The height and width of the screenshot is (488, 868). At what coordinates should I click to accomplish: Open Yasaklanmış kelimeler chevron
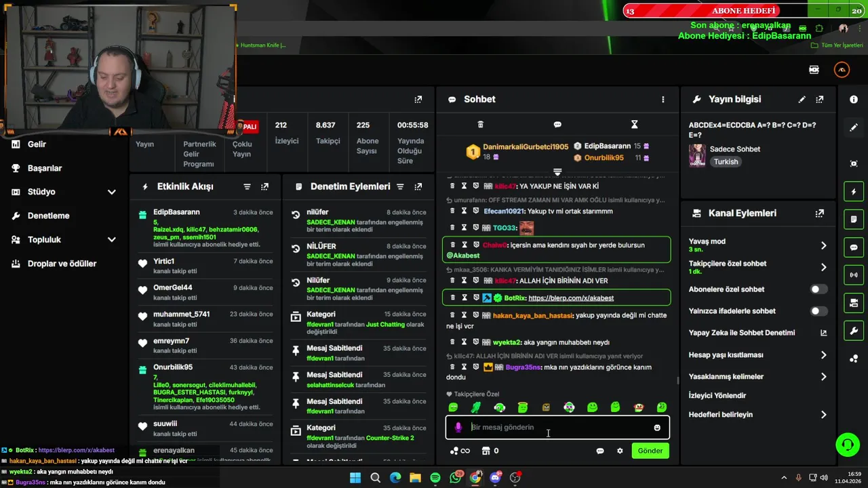[824, 377]
